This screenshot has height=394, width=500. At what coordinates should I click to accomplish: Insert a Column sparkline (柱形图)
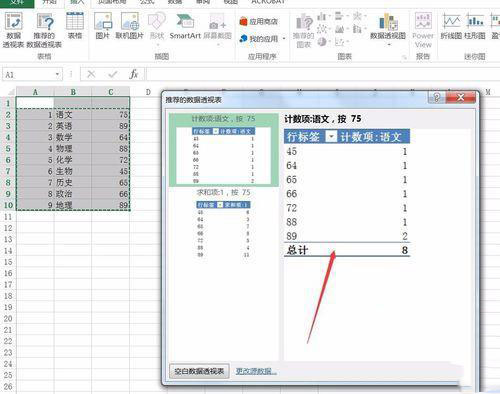pos(475,22)
